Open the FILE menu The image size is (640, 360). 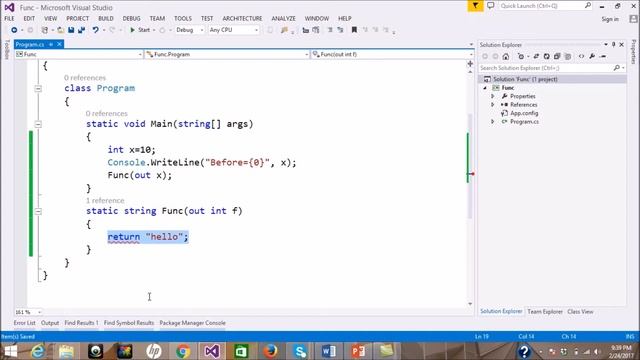coord(9,18)
